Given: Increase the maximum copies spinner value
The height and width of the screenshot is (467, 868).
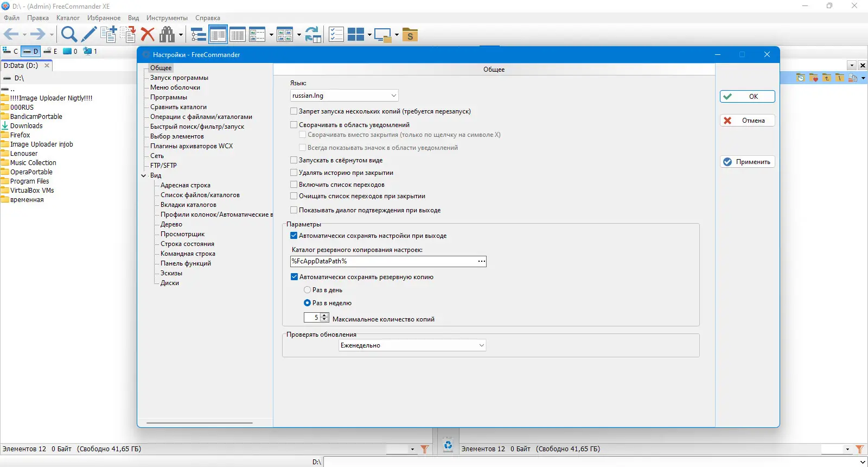Looking at the screenshot, I should [324, 315].
